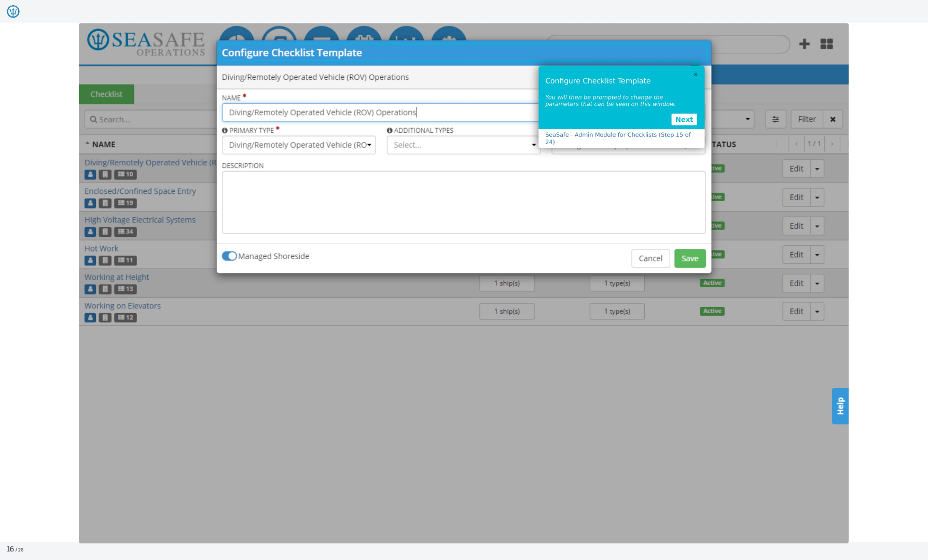
Task: Select the Checklist tab
Action: pos(106,94)
